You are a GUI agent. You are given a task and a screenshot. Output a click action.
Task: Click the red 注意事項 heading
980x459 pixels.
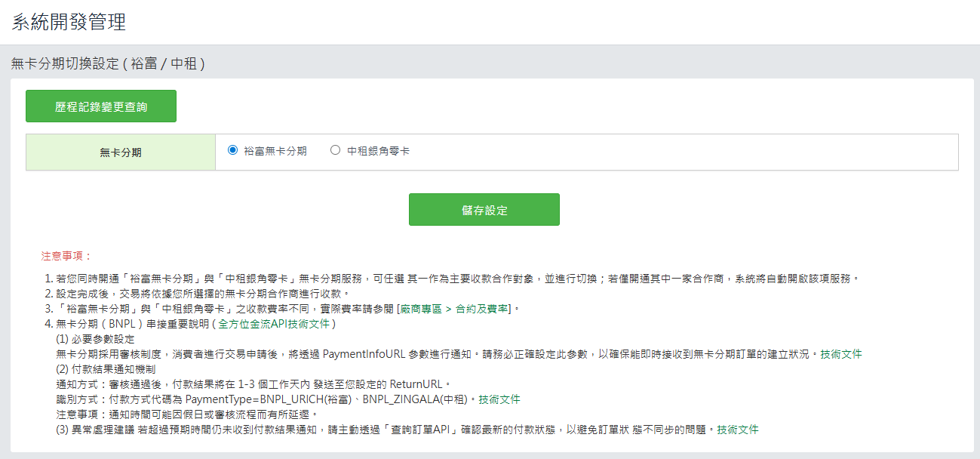pyautogui.click(x=66, y=256)
